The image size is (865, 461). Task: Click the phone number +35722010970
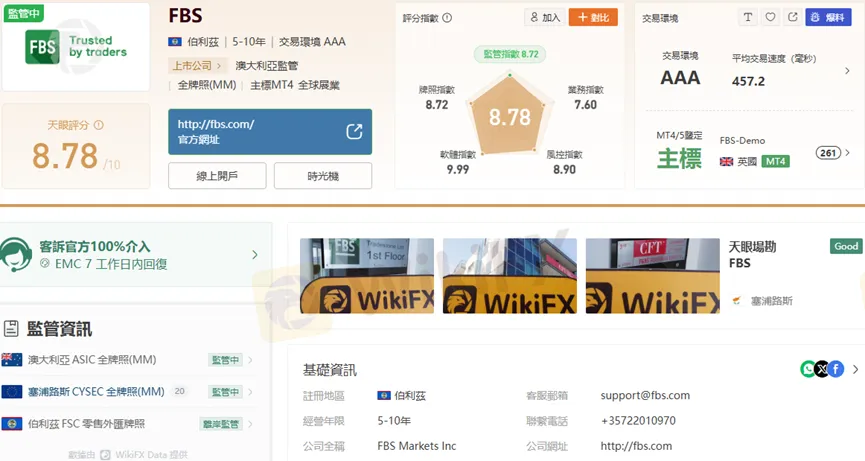tap(638, 421)
